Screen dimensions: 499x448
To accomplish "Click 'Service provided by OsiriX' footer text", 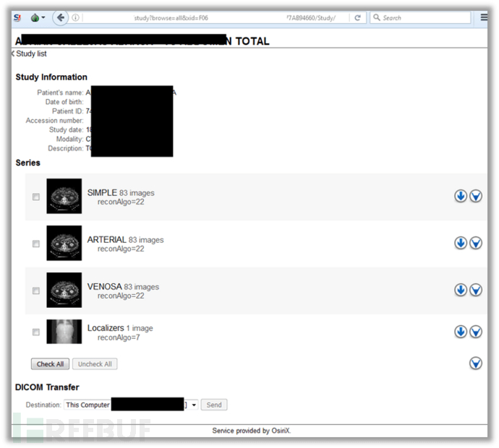I will 252,431.
